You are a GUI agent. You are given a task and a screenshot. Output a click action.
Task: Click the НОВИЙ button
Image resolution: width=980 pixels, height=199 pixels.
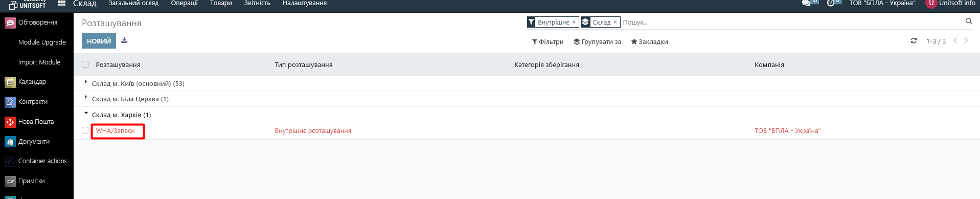tap(99, 41)
